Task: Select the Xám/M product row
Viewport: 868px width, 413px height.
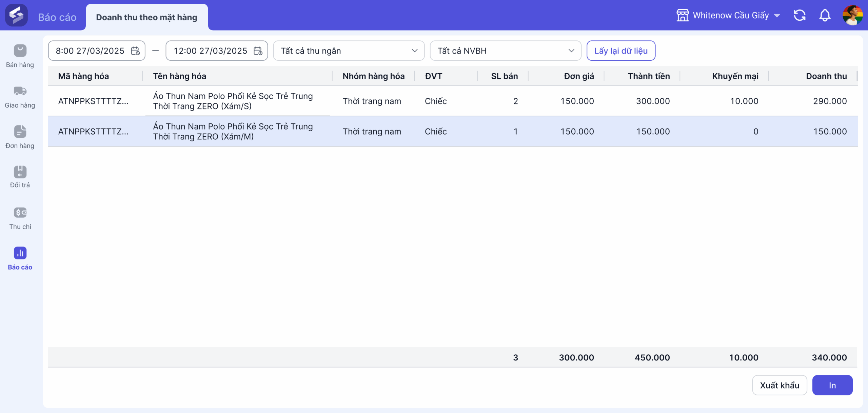Action: click(453, 132)
